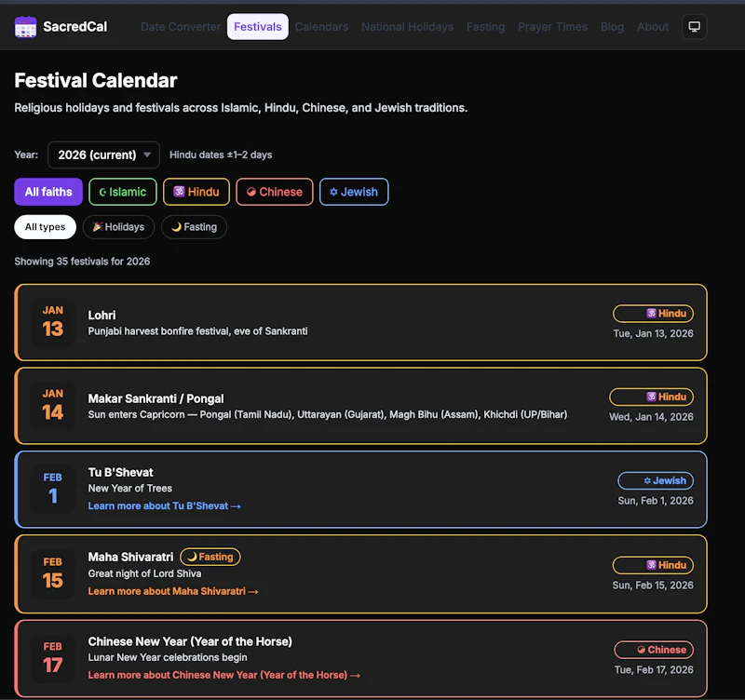The width and height of the screenshot is (745, 700).
Task: Click the star icon on Jewish filter
Action: coord(333,192)
